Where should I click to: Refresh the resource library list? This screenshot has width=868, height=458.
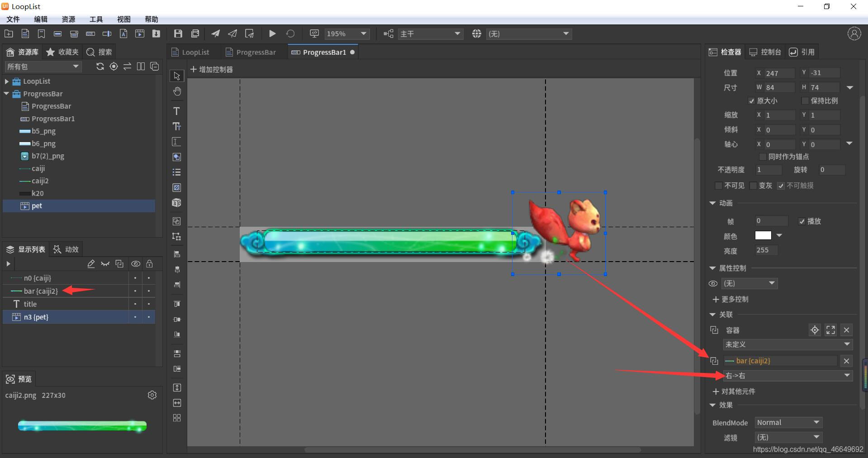point(100,67)
